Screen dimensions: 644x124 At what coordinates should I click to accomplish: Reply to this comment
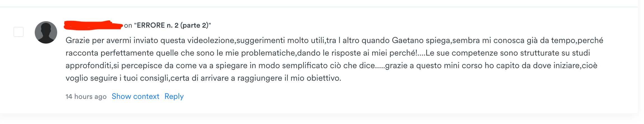pos(174,96)
